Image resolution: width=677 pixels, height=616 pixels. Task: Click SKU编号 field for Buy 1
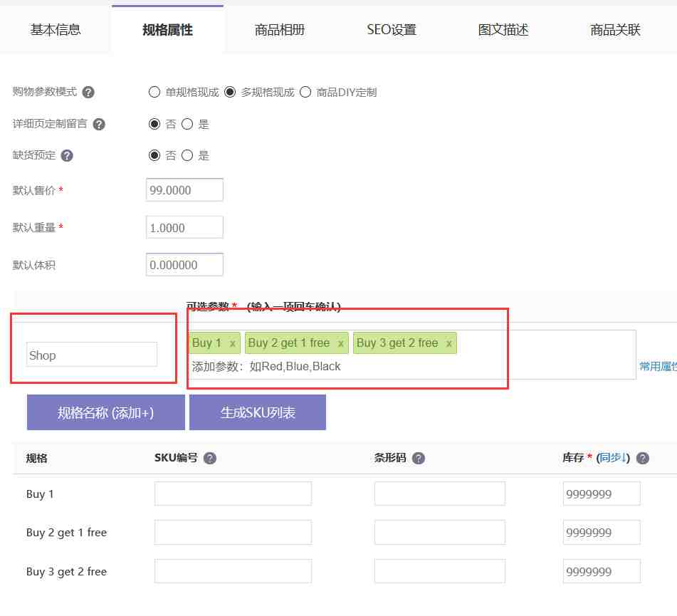tap(233, 494)
